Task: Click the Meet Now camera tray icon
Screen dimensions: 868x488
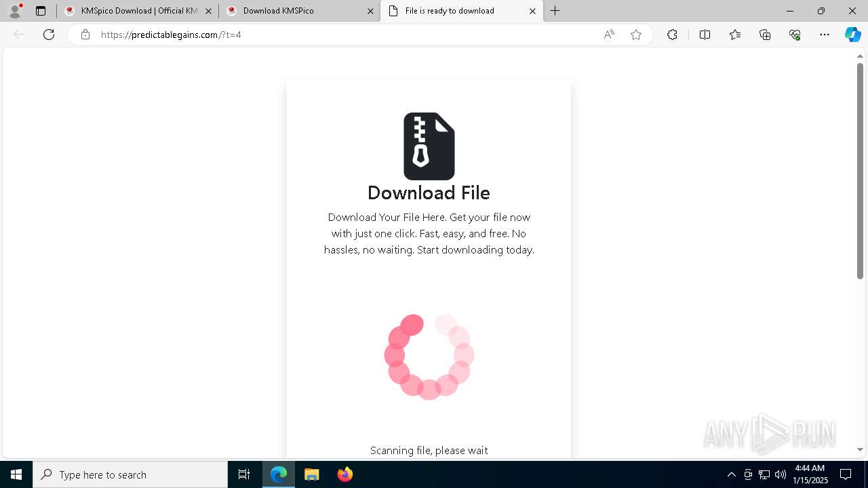Action: (748, 474)
